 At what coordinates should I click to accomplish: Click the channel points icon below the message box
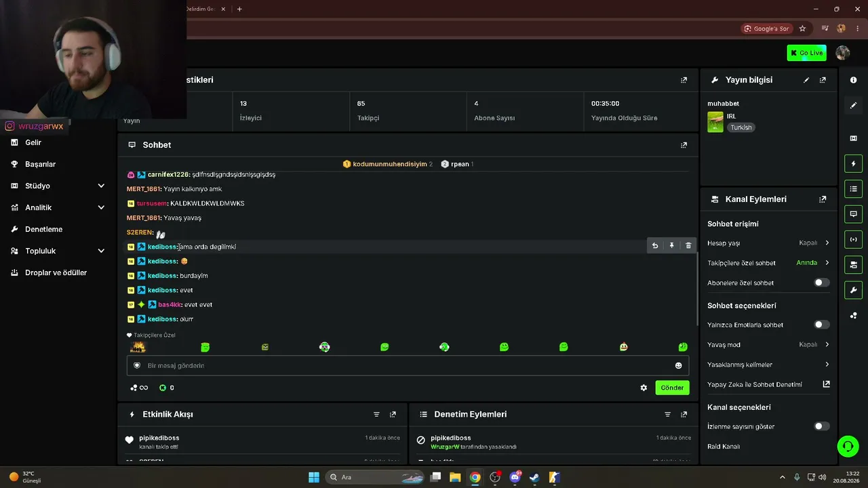163,388
